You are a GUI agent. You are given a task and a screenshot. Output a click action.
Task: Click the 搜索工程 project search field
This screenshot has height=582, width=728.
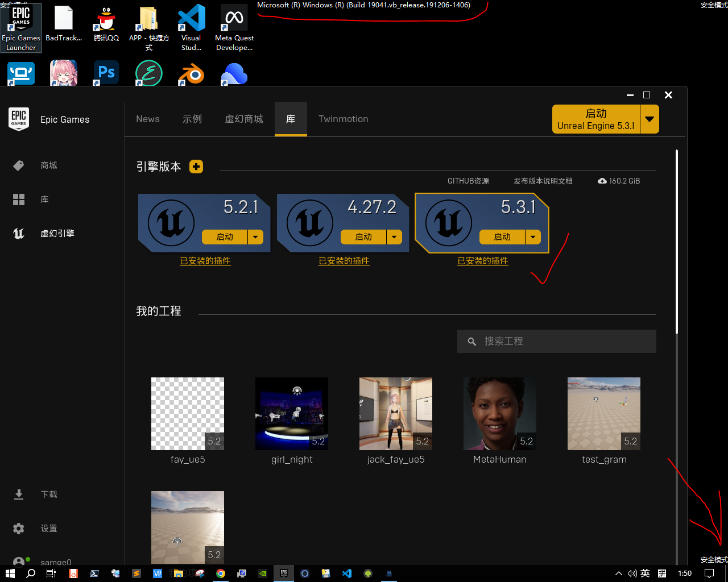tap(557, 341)
